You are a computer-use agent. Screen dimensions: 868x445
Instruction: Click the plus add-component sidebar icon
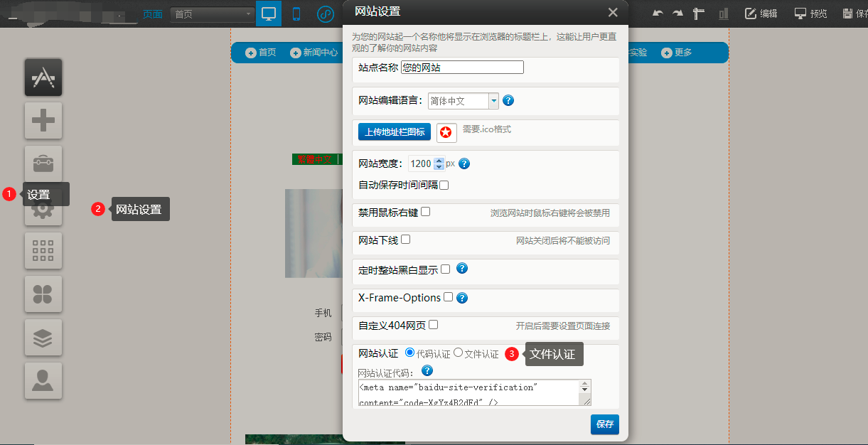pos(43,120)
